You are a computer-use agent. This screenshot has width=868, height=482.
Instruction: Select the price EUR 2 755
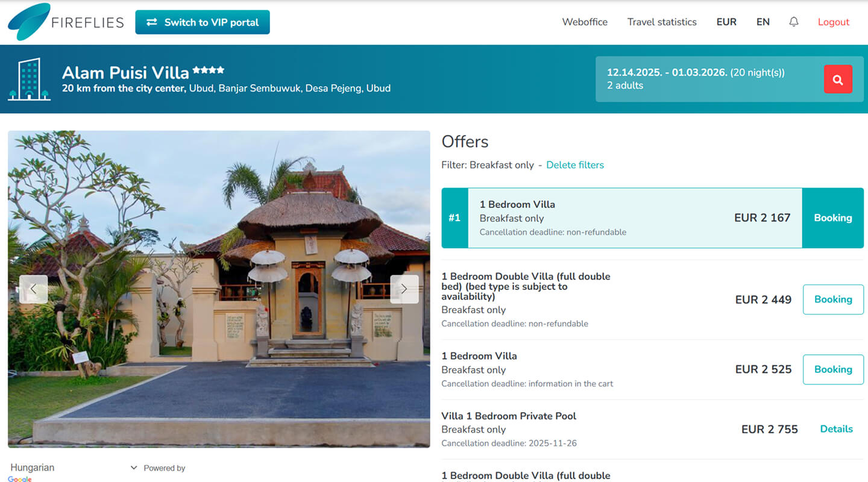pyautogui.click(x=770, y=429)
